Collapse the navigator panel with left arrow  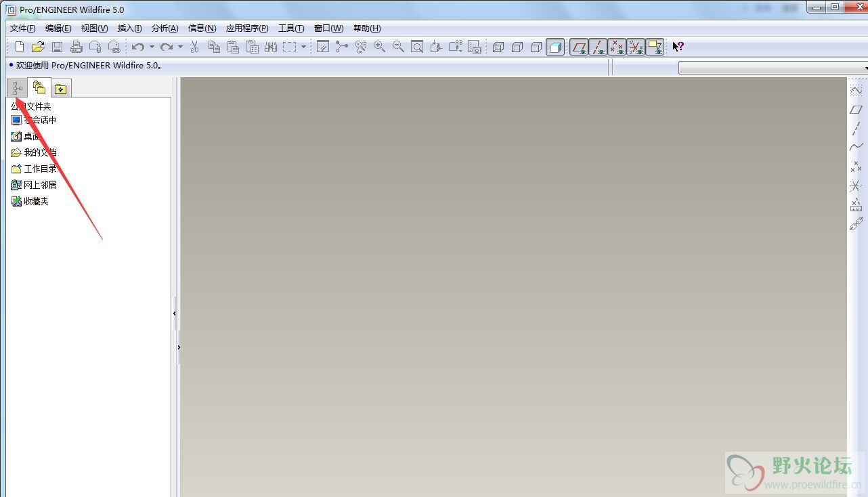[x=175, y=314]
